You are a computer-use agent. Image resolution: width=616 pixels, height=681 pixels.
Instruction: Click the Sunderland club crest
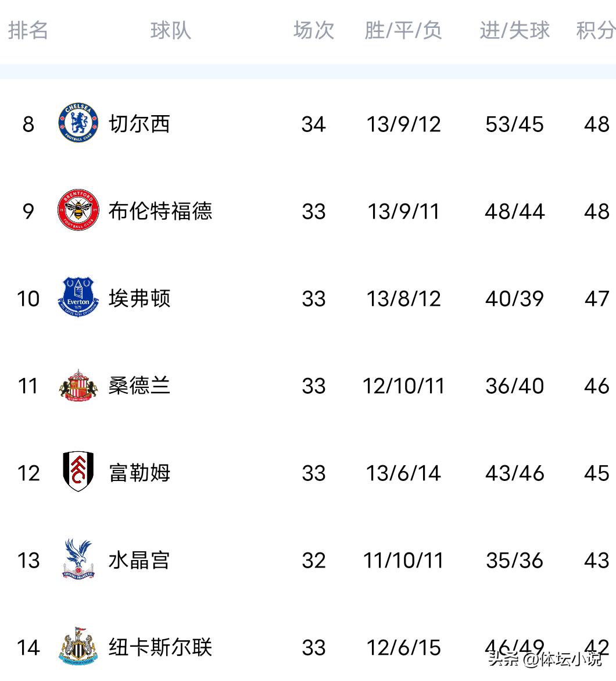(x=78, y=385)
